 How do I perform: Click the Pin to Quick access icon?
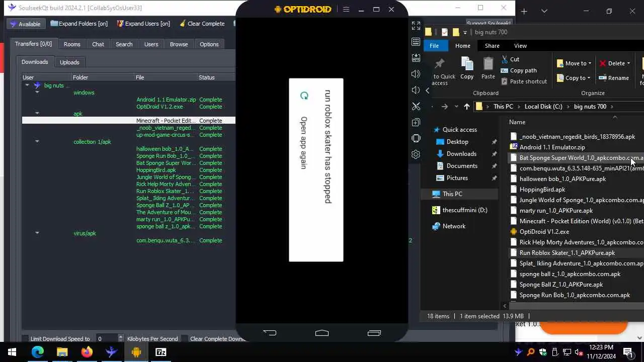pyautogui.click(x=439, y=64)
